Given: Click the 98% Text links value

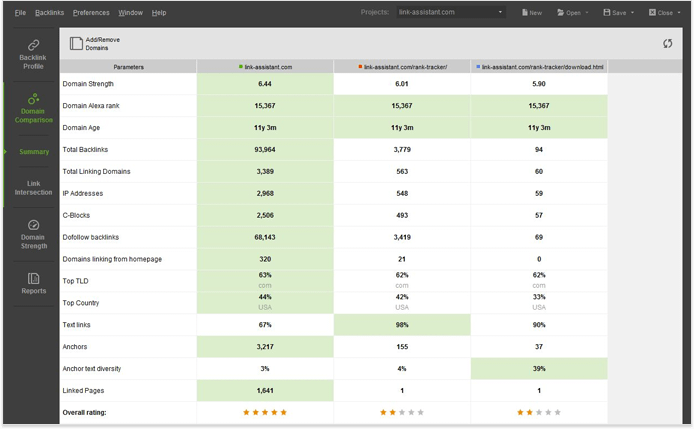Looking at the screenshot, I should [x=402, y=325].
